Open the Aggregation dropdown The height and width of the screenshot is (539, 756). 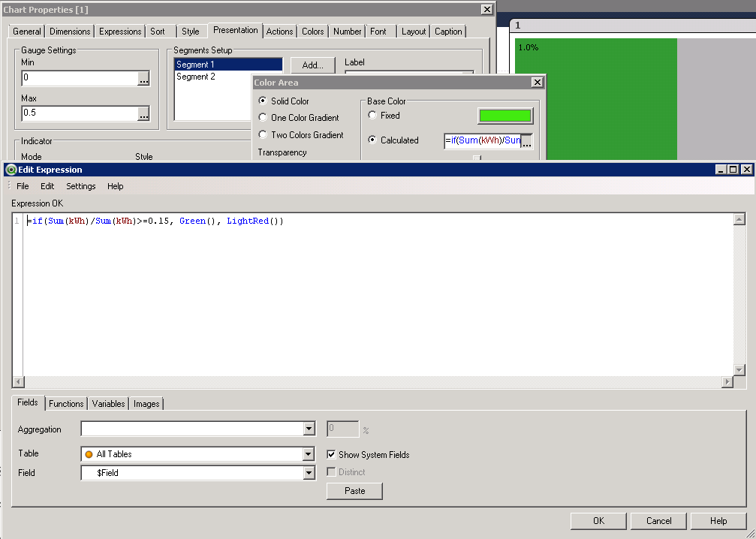309,429
